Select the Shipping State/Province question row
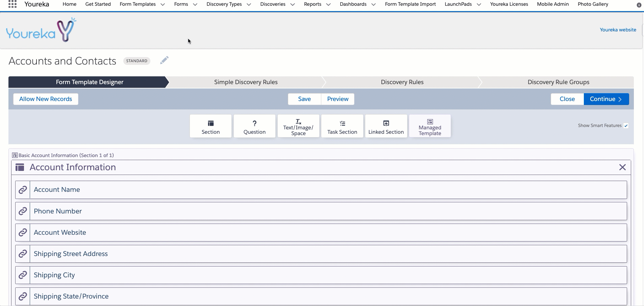 pos(321,296)
